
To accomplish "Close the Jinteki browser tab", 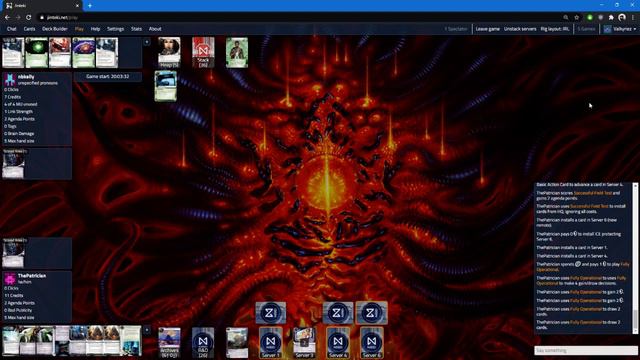I will (77, 6).
